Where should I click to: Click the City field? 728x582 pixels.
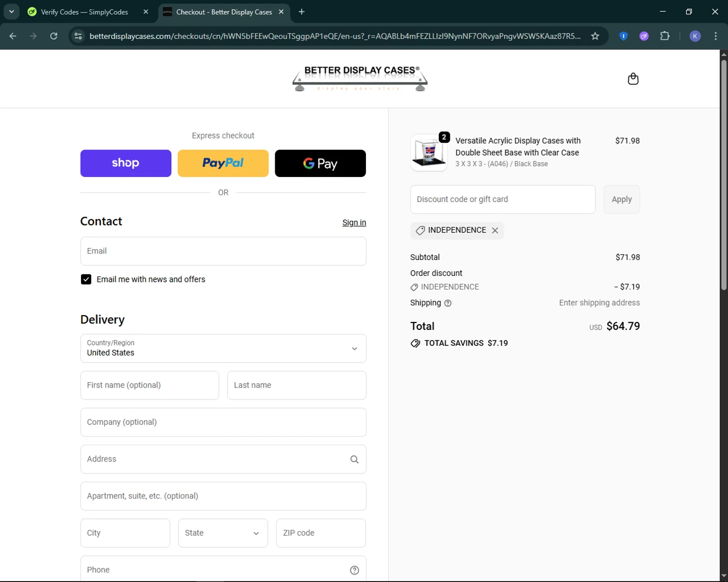tap(125, 533)
